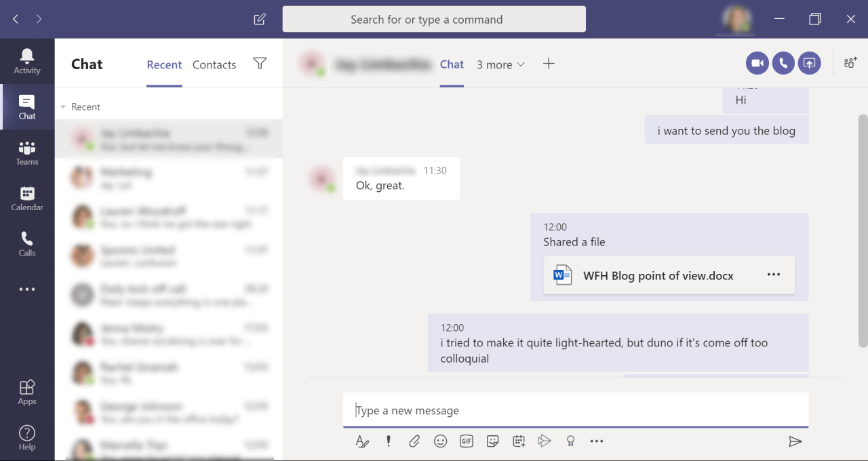The height and width of the screenshot is (461, 868).
Task: Open the Calendar view
Action: click(x=27, y=199)
